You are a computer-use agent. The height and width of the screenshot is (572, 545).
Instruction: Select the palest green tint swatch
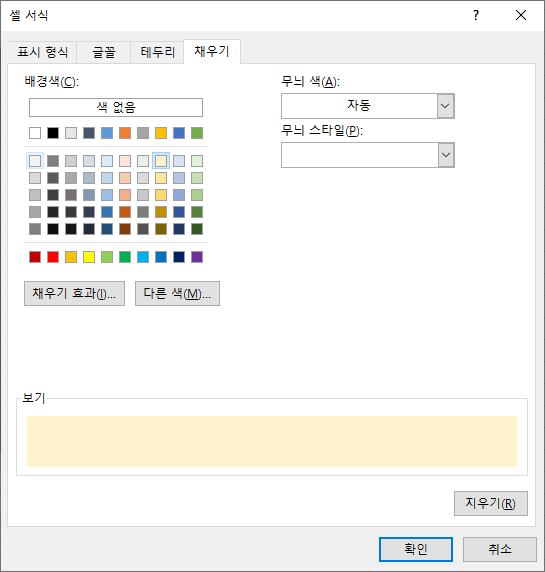coord(197,161)
